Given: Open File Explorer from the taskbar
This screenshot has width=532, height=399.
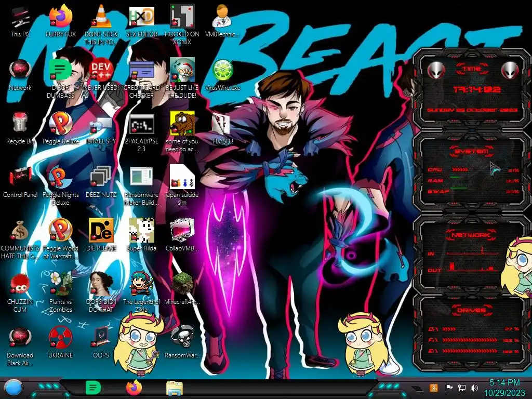Looking at the screenshot, I should click(175, 388).
